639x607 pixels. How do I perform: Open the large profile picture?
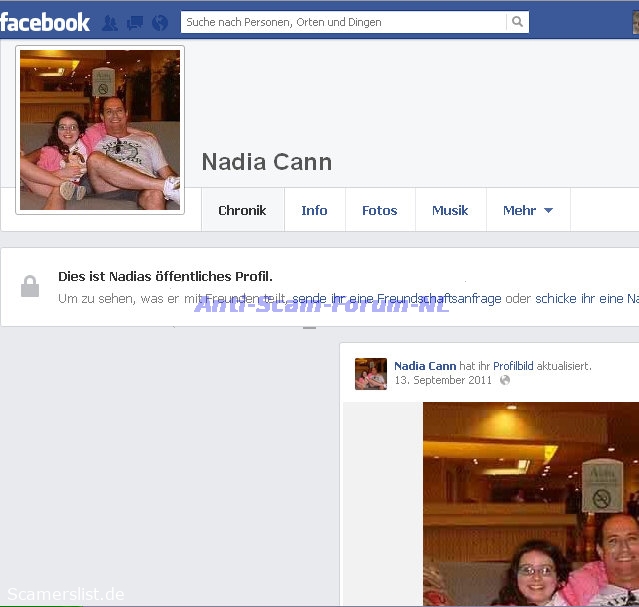click(100, 130)
